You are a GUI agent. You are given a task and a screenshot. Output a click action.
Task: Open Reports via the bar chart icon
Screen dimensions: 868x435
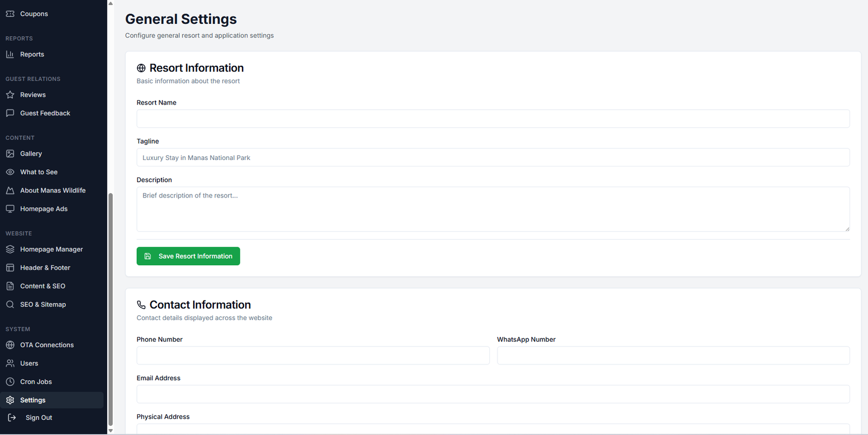coord(10,54)
